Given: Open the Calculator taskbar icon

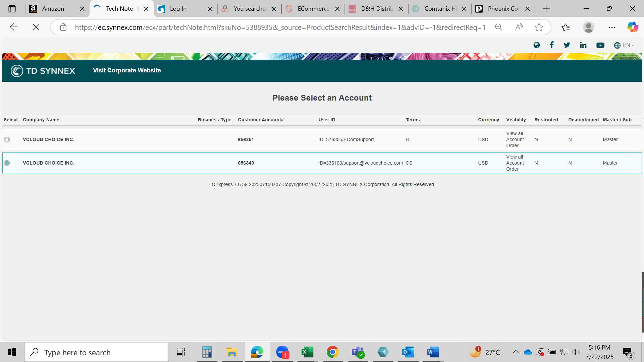Looking at the screenshot, I should click(207, 352).
